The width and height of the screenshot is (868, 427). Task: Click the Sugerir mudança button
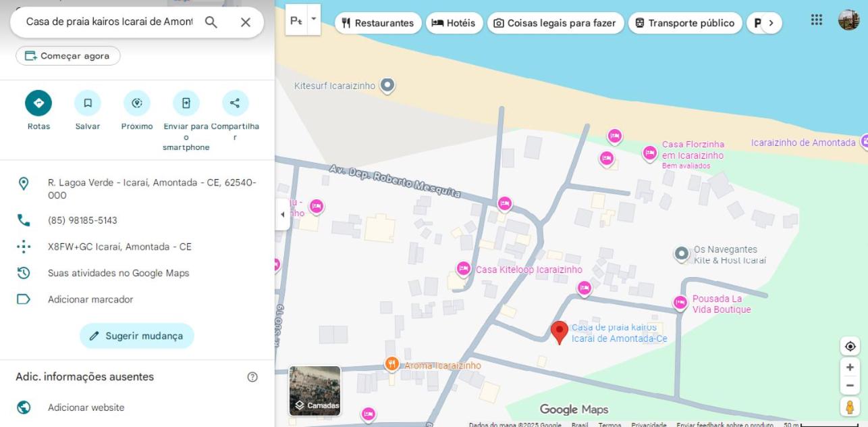(136, 336)
